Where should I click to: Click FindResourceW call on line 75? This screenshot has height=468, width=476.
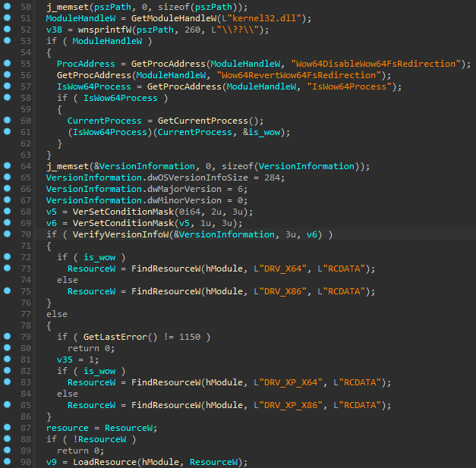[165, 291]
